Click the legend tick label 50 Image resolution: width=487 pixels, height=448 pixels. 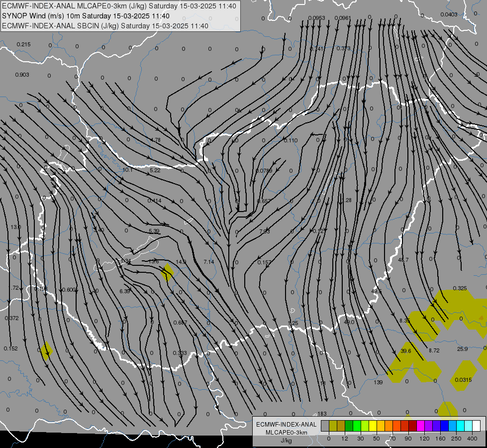377,439
